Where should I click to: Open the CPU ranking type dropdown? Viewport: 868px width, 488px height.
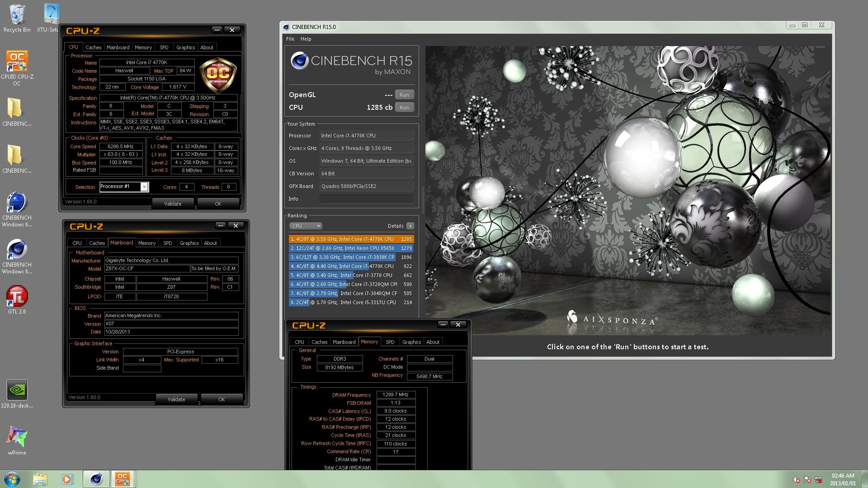(306, 226)
